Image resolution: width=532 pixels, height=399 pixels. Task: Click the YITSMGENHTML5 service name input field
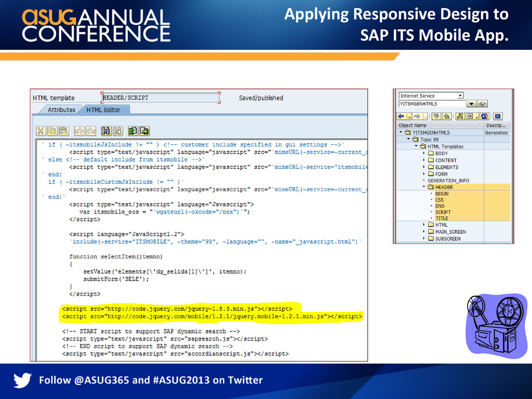(432, 104)
